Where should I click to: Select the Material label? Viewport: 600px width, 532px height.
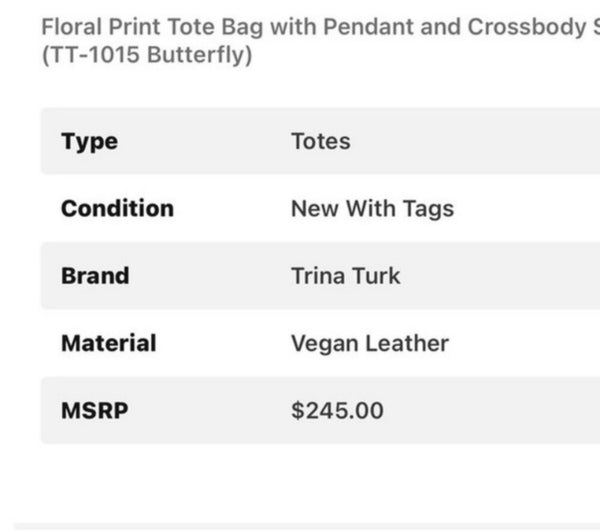tap(109, 343)
